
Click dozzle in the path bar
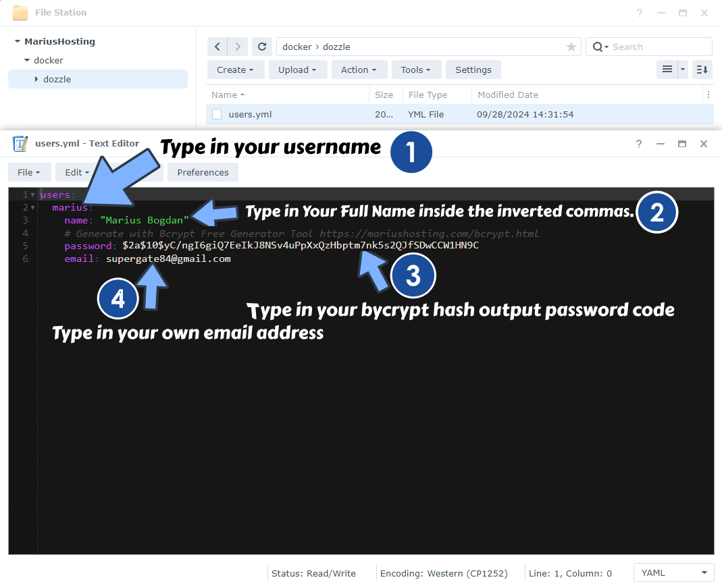pyautogui.click(x=336, y=47)
